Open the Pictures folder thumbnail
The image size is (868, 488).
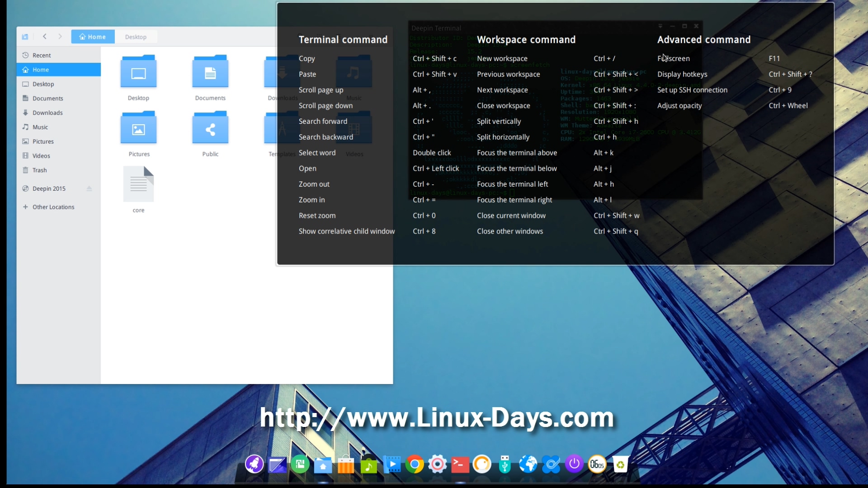coord(138,129)
